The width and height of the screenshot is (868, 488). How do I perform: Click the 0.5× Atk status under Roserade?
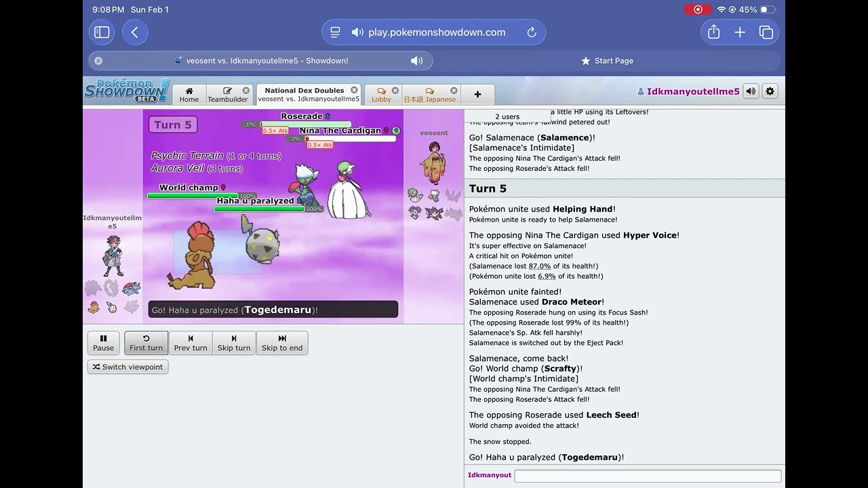[x=275, y=131]
